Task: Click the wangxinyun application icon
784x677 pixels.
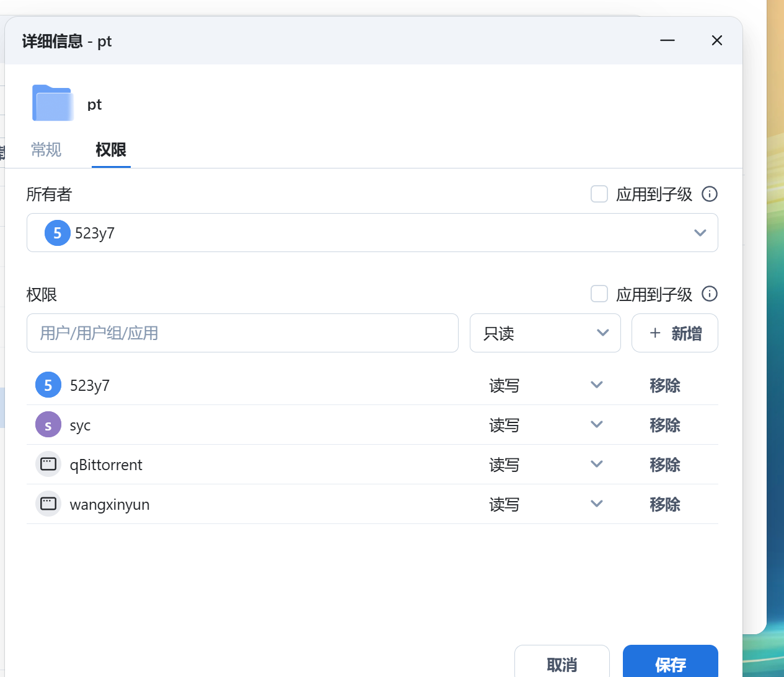Action: click(x=48, y=504)
